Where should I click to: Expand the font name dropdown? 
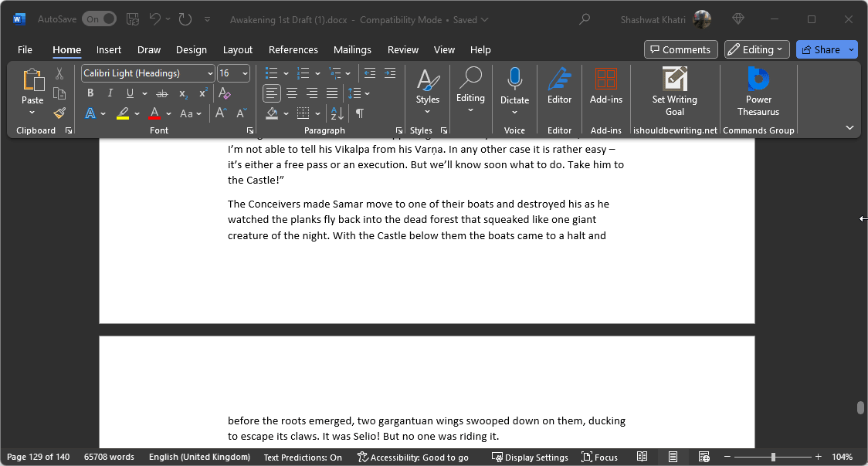[210, 73]
